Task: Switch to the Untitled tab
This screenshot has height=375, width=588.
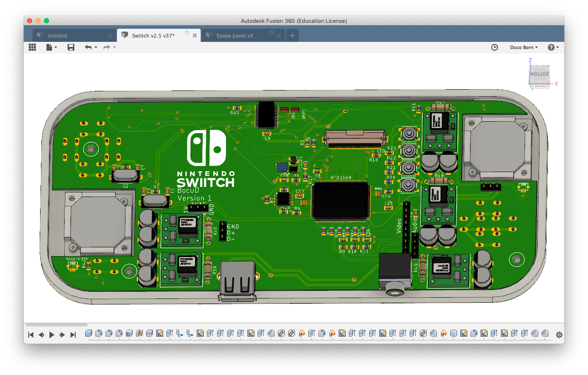Action: 75,36
